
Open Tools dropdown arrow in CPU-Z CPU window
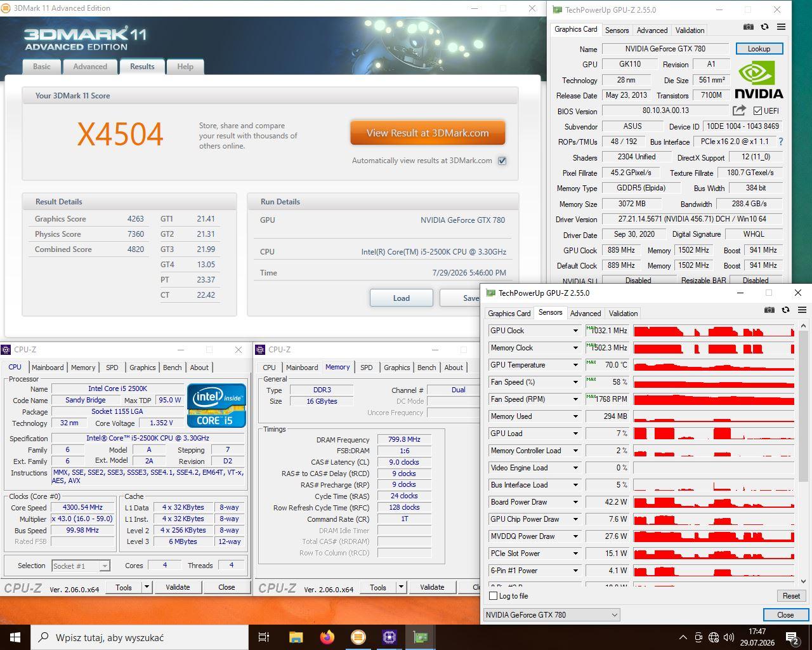[x=147, y=587]
